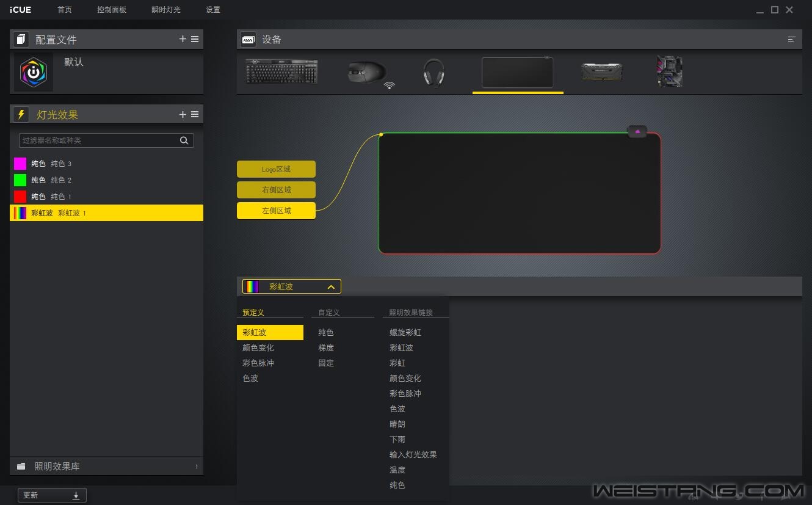Choose 彩虹 lighting link effect

[x=397, y=363]
